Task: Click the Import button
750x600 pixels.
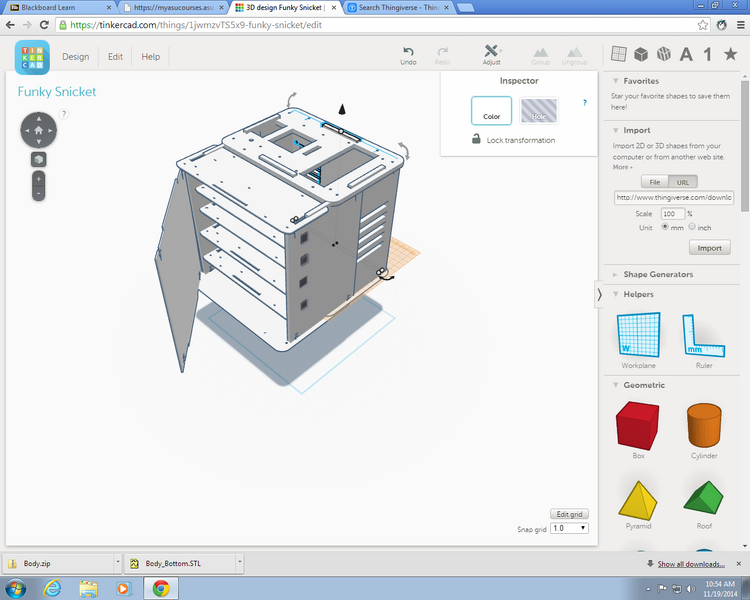Action: 709,248
